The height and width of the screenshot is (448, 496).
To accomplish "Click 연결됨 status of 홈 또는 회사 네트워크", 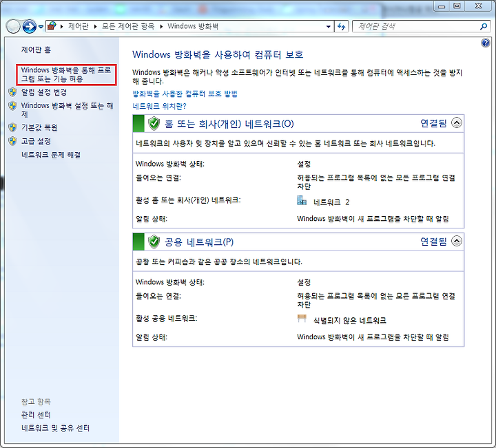I will point(434,123).
